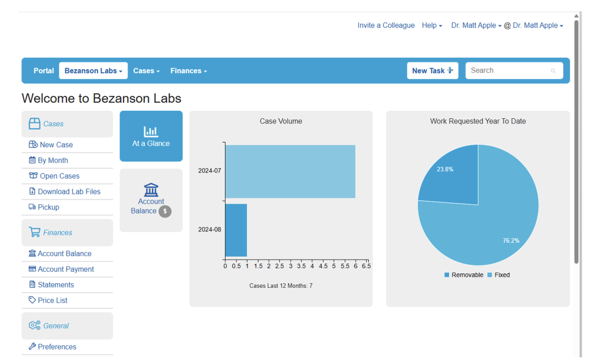Open the Finances dropdown in navbar

(188, 71)
